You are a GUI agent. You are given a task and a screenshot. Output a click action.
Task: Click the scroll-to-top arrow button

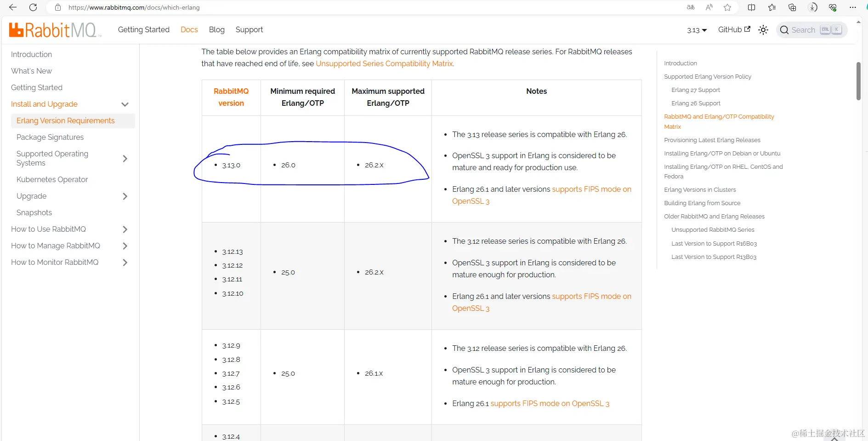[x=834, y=438]
